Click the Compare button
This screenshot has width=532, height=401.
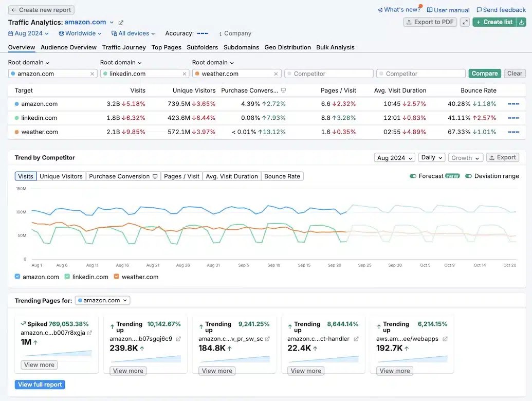[x=484, y=73]
